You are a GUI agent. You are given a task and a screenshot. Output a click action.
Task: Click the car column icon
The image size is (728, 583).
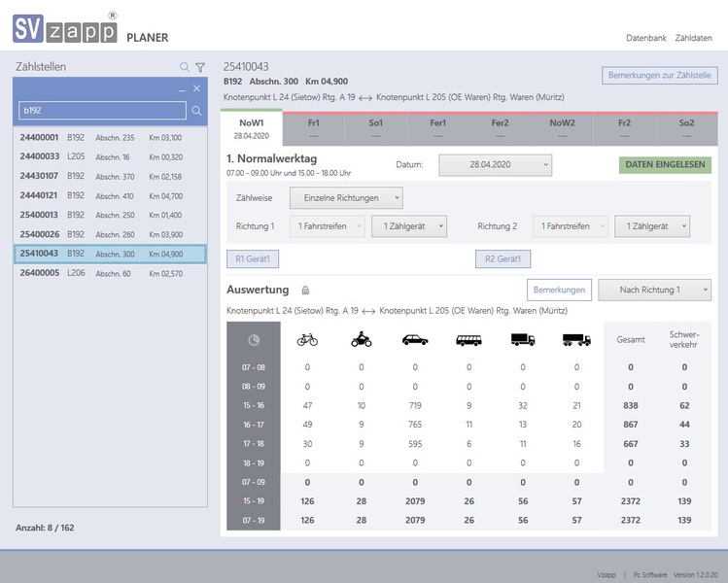[x=415, y=340]
